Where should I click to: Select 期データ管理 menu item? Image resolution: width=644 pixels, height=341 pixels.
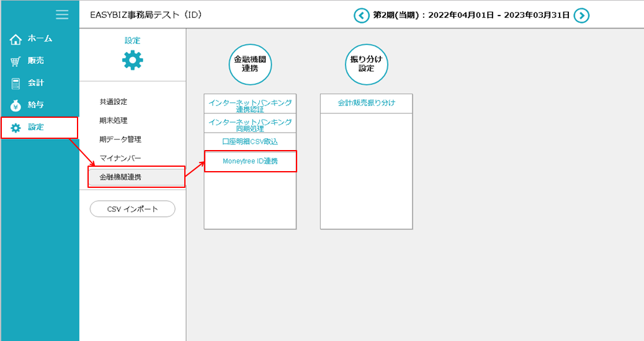120,139
